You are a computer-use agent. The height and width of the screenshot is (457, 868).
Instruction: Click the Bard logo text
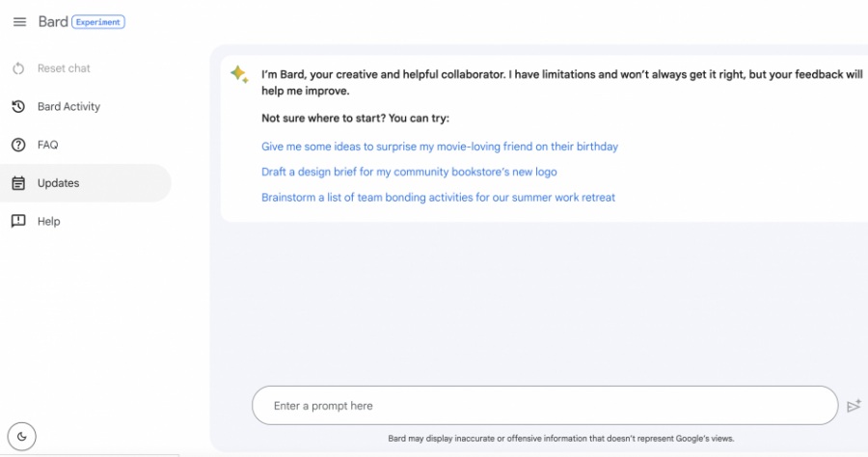tap(53, 21)
